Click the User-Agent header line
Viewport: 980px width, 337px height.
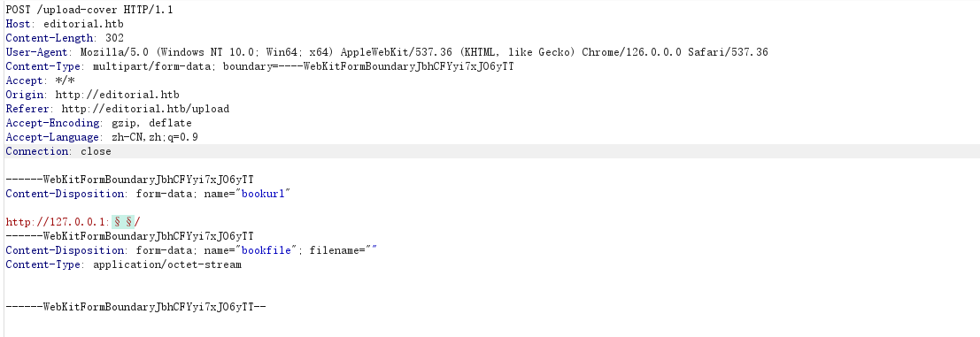[x=387, y=52]
